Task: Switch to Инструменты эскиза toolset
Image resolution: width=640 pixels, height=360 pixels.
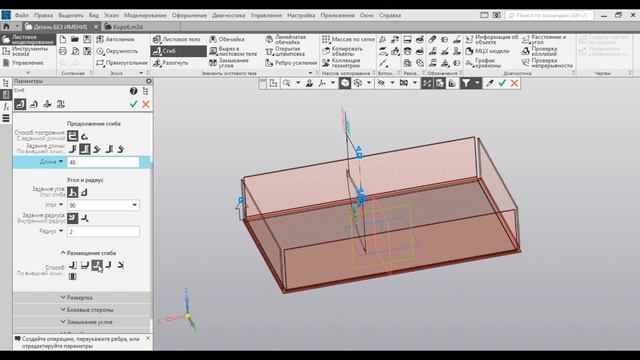Action: point(28,51)
